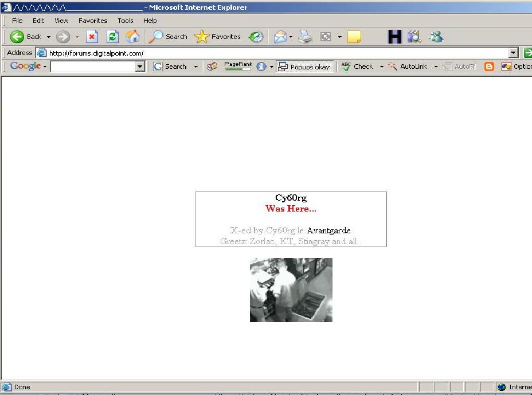Open the Favorites star panel
Viewport: 532px width, 395px height.
(217, 37)
